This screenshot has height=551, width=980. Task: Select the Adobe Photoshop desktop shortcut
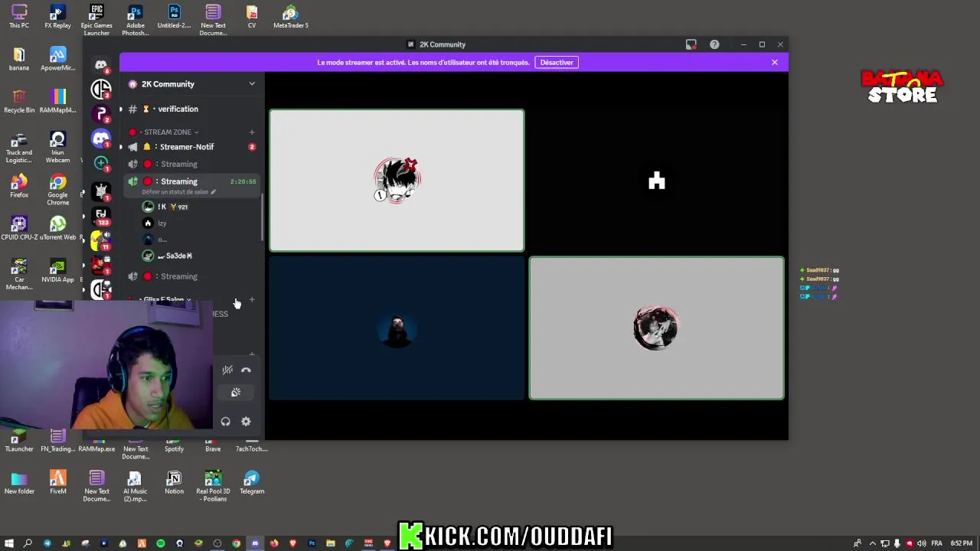tap(136, 20)
